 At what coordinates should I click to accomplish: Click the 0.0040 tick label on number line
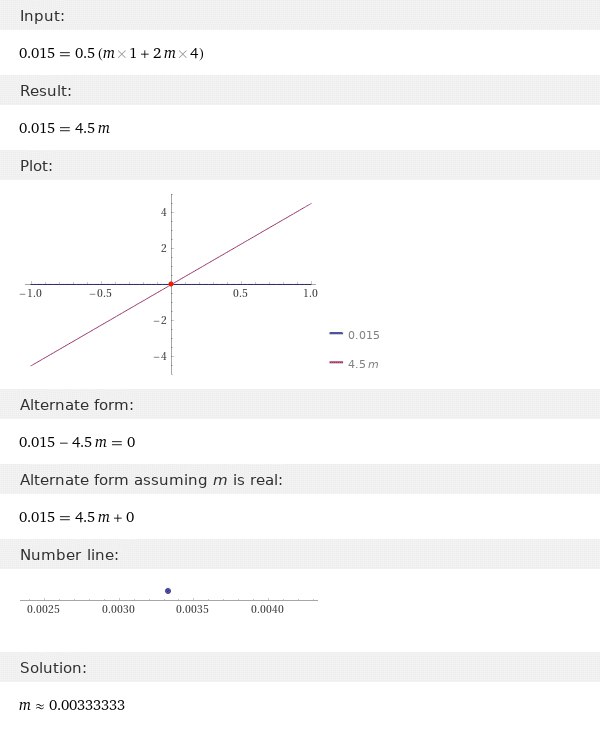coord(266,609)
